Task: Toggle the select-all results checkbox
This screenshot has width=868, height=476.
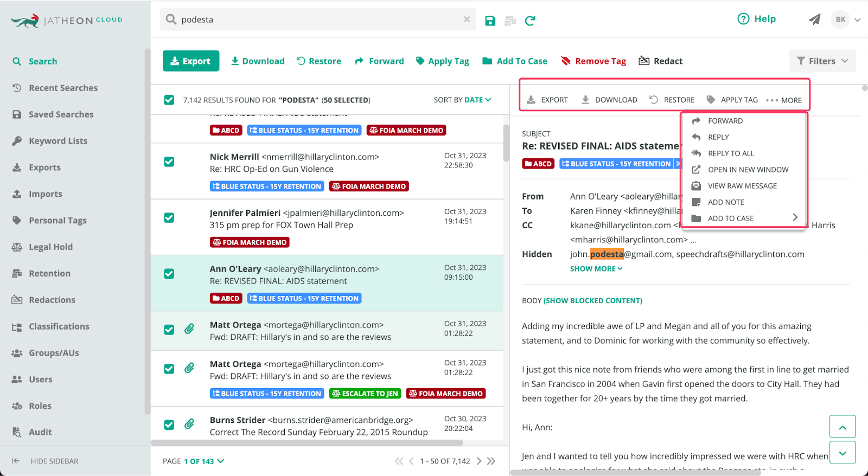Action: click(x=169, y=100)
